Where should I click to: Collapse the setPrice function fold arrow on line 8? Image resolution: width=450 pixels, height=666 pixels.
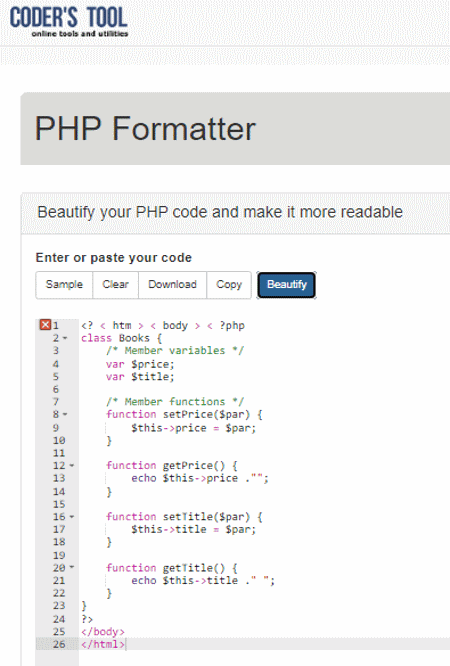click(x=65, y=414)
